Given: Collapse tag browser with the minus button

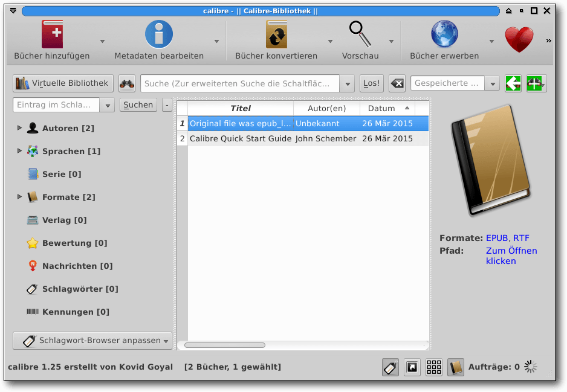Looking at the screenshot, I should click(x=167, y=104).
